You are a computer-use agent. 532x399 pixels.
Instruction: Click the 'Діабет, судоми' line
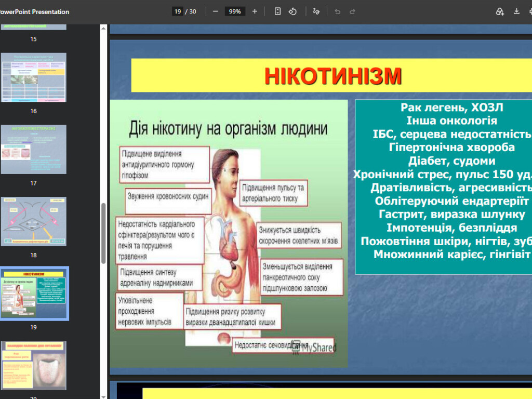click(451, 161)
